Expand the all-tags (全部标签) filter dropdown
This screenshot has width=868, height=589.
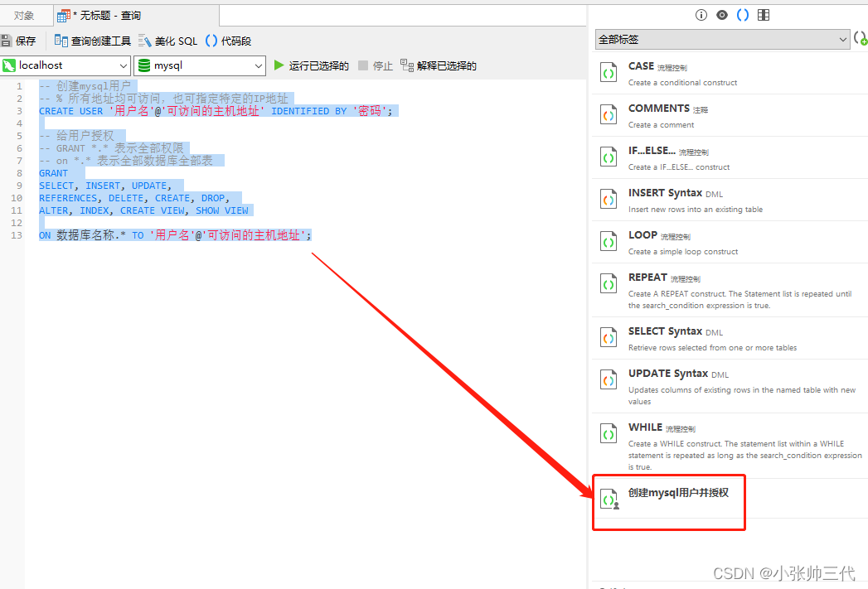tap(722, 39)
